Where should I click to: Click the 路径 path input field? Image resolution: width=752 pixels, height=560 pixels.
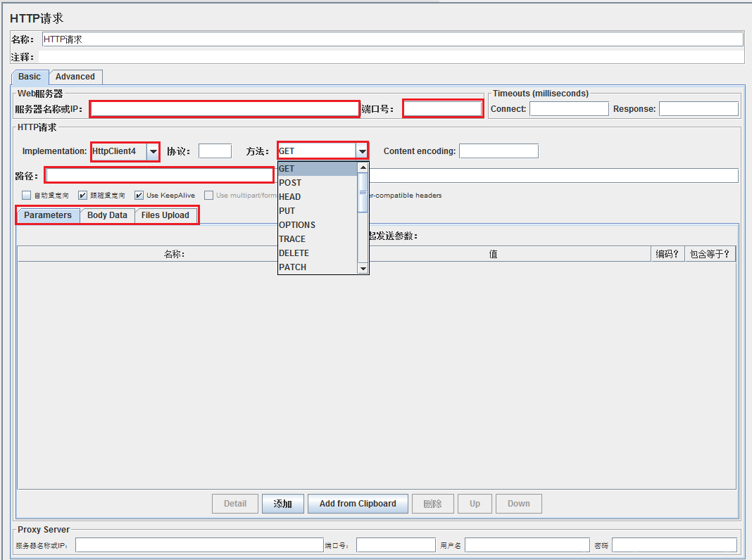point(160,175)
